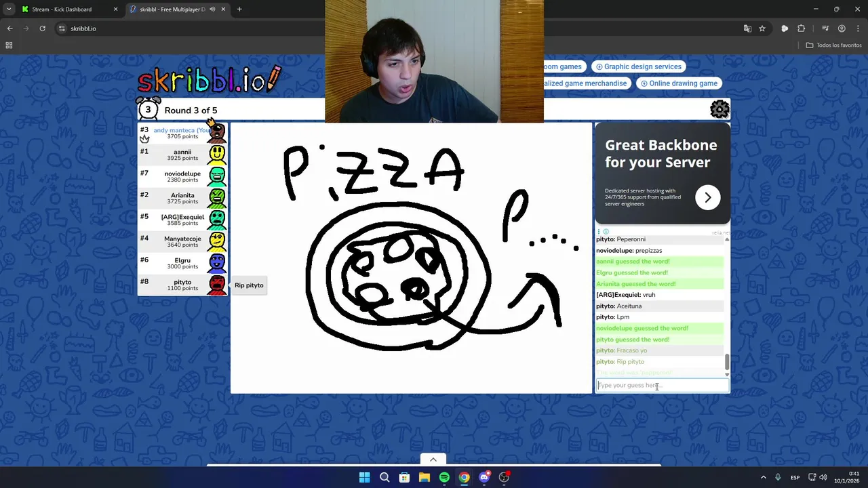Open Windows Start menu
This screenshot has width=868, height=488.
click(364, 477)
